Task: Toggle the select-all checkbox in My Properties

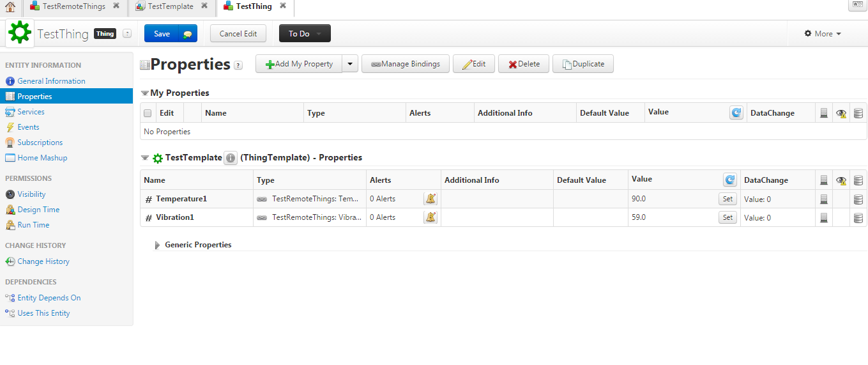Action: (148, 113)
